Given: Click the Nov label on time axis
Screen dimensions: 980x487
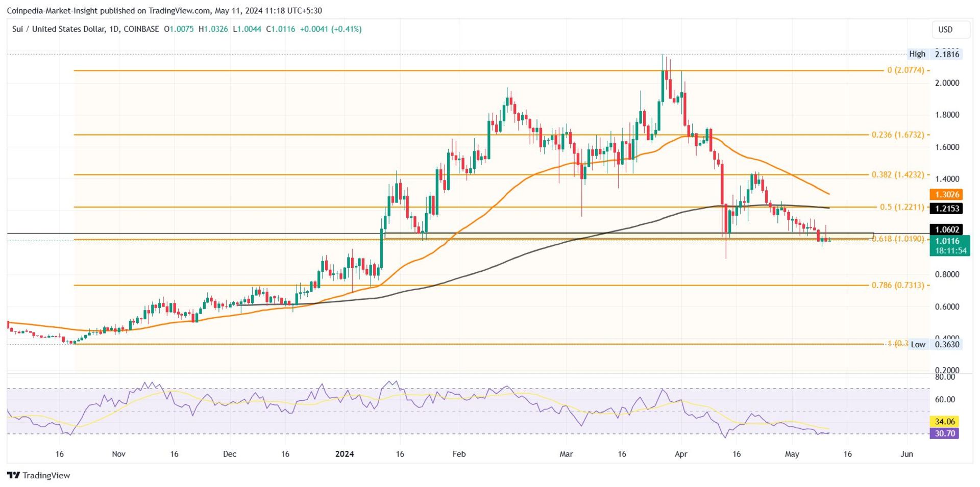Looking at the screenshot, I should 118,454.
